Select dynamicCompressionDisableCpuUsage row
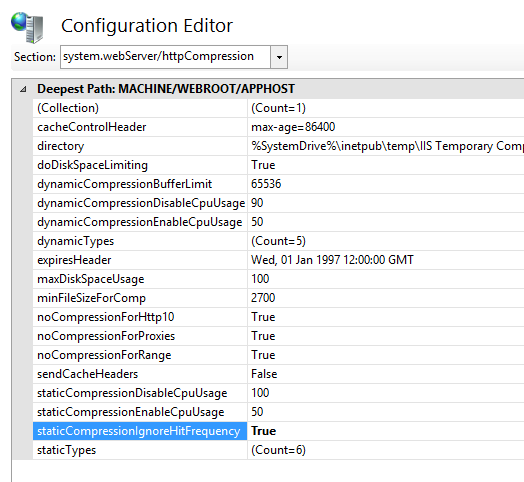The width and height of the screenshot is (524, 482). [x=278, y=203]
